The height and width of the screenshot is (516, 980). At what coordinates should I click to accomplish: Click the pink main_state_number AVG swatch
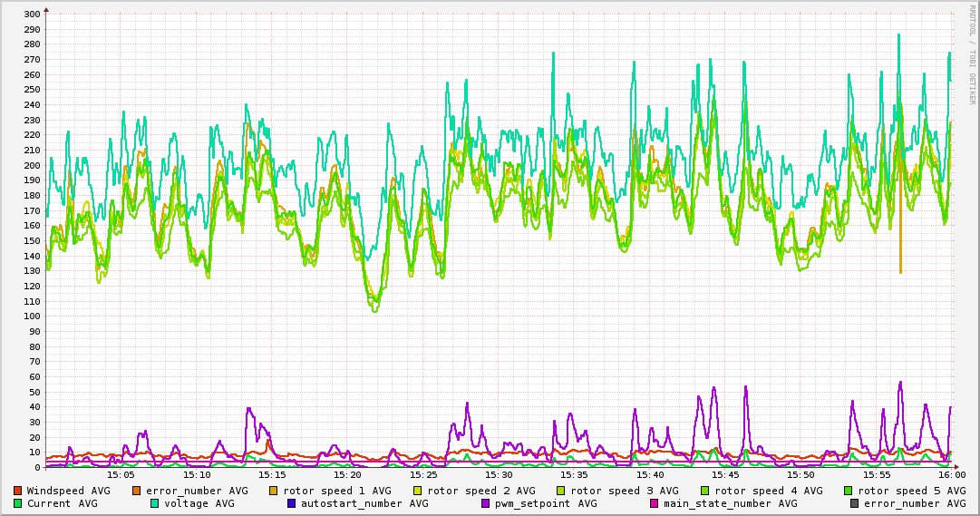[654, 503]
